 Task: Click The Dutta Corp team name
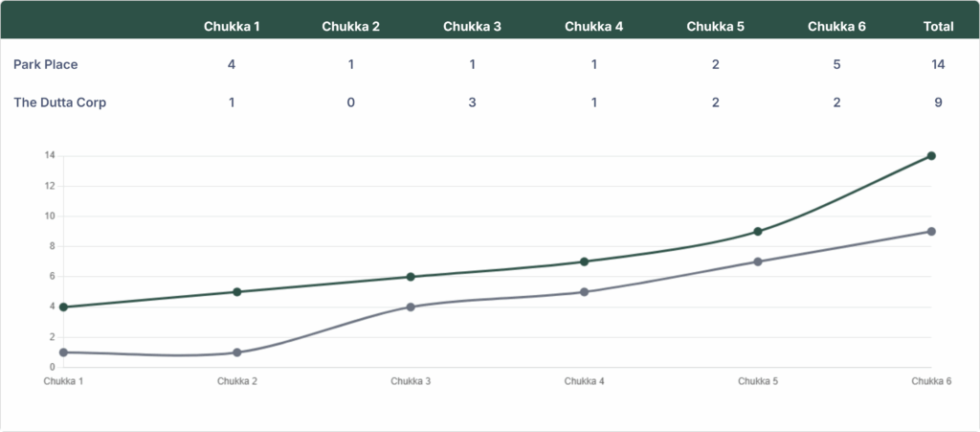coord(59,102)
